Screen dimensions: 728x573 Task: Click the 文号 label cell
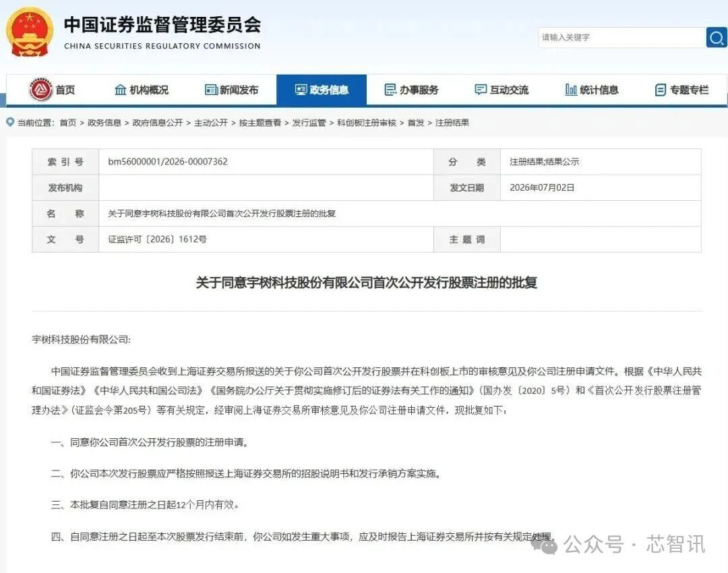pyautogui.click(x=65, y=239)
